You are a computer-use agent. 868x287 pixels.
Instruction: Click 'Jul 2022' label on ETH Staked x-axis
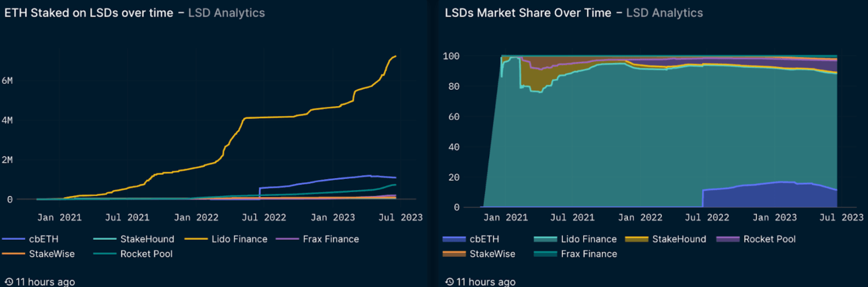click(264, 217)
